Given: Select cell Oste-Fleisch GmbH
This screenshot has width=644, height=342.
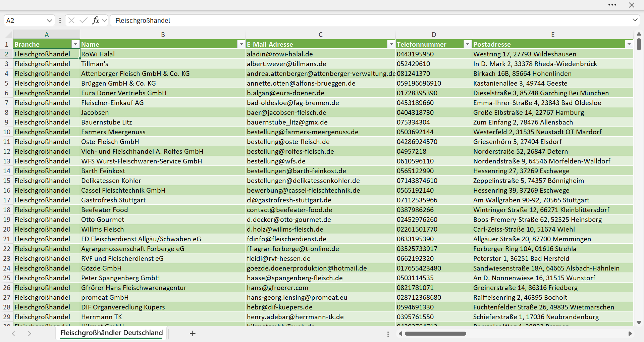Looking at the screenshot, I should pos(163,142).
